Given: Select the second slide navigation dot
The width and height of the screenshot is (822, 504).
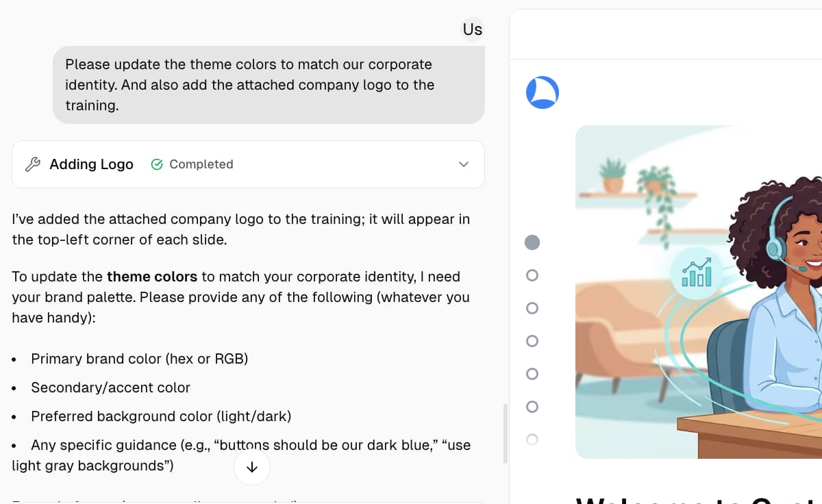Looking at the screenshot, I should 532,275.
